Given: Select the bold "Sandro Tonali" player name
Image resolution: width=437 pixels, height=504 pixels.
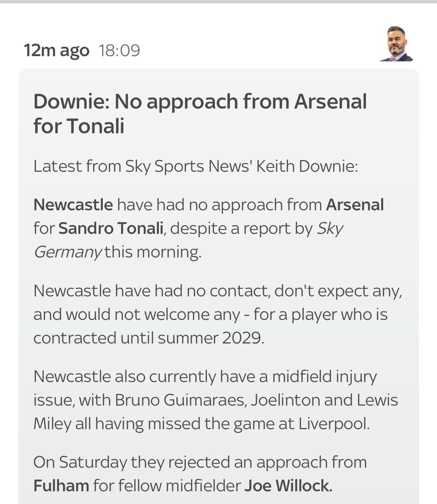Looking at the screenshot, I should click(111, 228).
